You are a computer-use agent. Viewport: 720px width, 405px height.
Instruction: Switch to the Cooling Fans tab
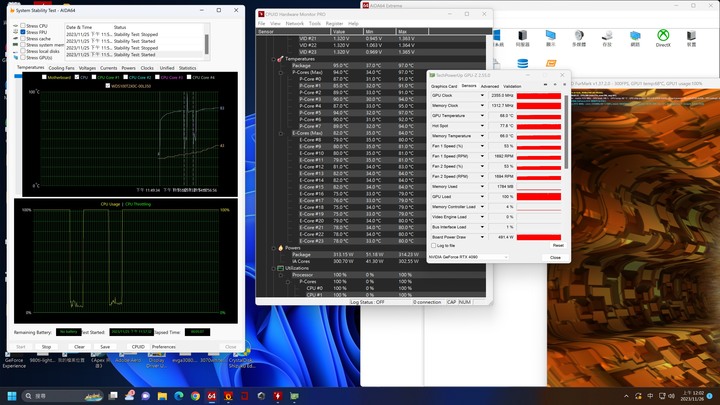[62, 68]
